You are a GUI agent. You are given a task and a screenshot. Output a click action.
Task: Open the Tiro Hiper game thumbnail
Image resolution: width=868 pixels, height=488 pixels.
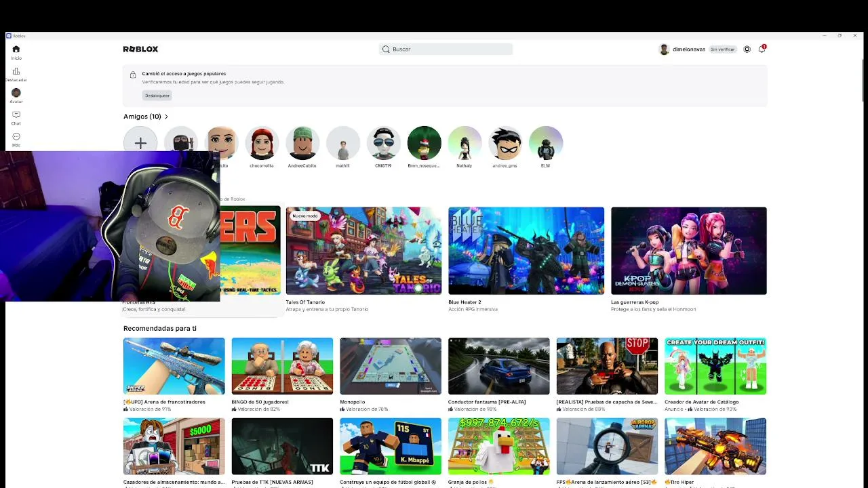(715, 446)
